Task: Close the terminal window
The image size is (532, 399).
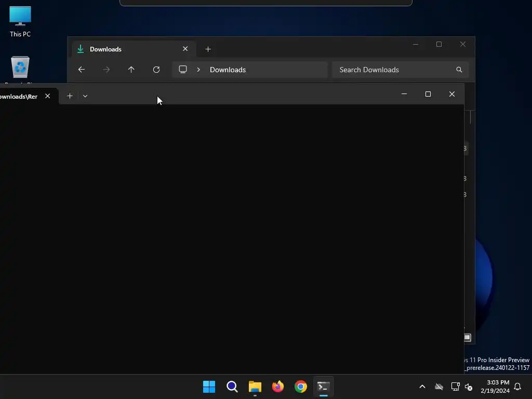Action: click(452, 94)
